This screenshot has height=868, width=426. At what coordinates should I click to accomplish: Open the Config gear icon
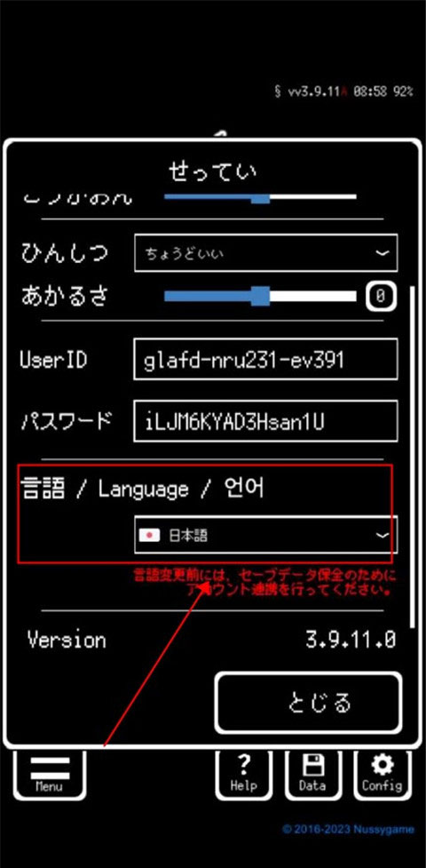tap(382, 775)
